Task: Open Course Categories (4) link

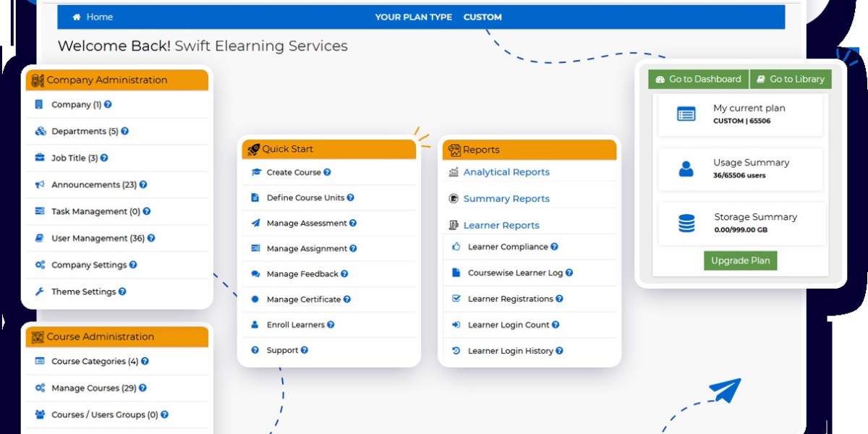Action: [95, 361]
